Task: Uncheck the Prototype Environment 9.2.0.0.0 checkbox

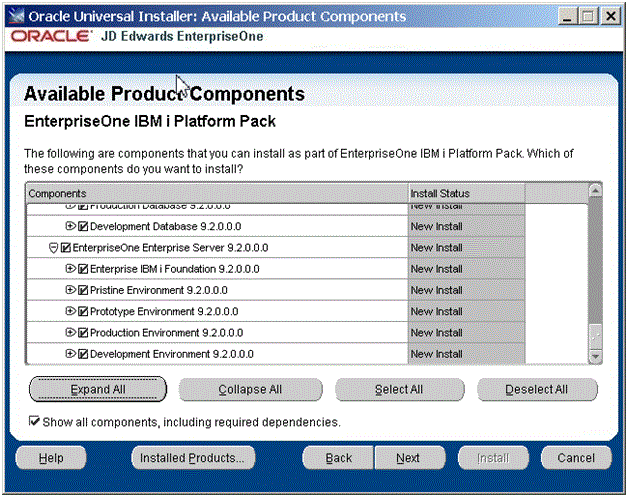Action: tap(83, 311)
